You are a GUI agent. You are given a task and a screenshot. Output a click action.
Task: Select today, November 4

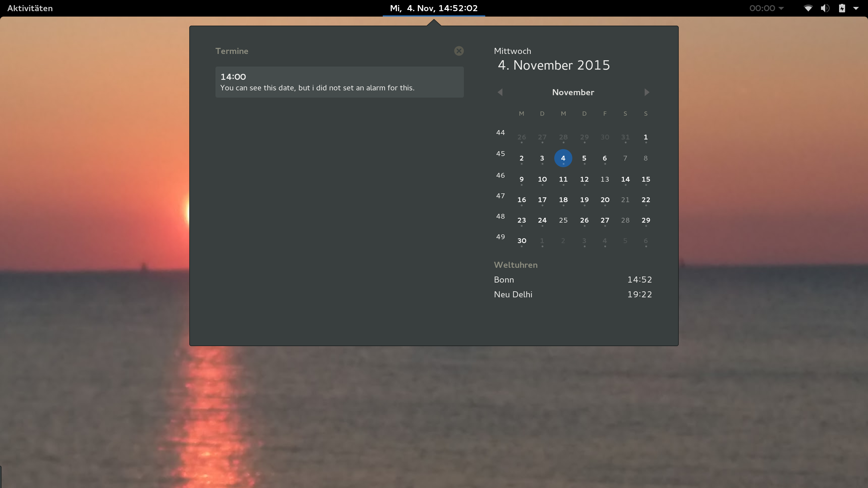(x=563, y=158)
